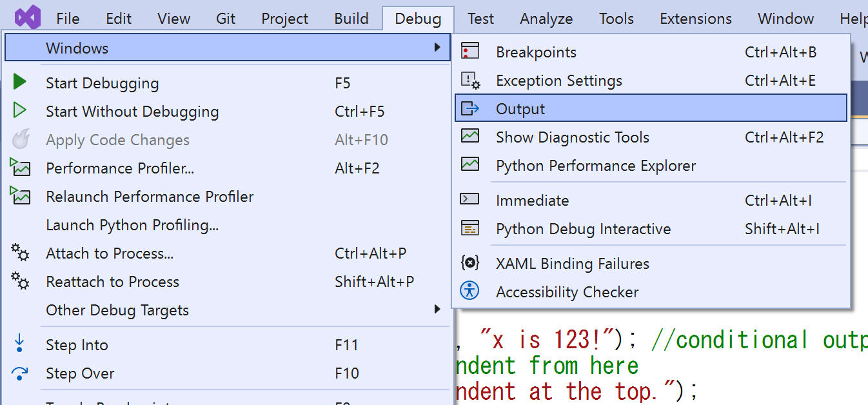Image resolution: width=868 pixels, height=405 pixels.
Task: Click the Start Without Debugging outline play icon
Action: pyautogui.click(x=20, y=111)
